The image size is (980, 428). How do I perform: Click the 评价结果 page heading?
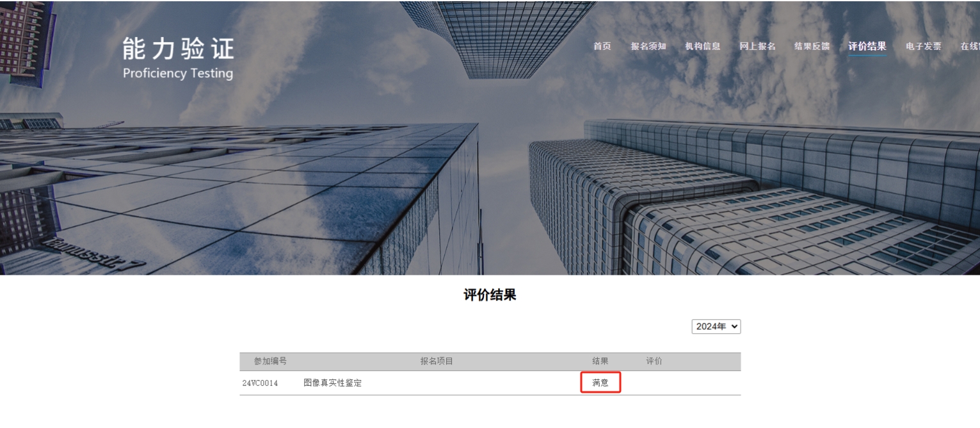[x=490, y=295]
